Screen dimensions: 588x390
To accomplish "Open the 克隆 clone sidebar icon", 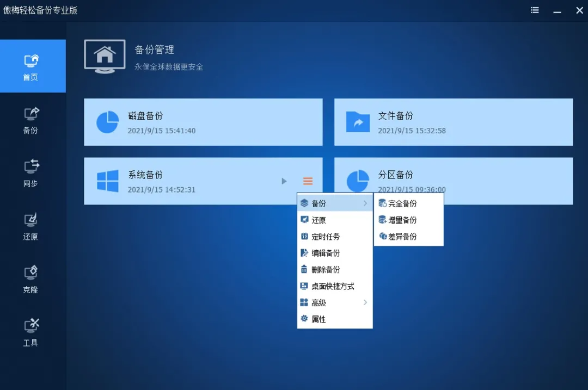I will tap(31, 273).
